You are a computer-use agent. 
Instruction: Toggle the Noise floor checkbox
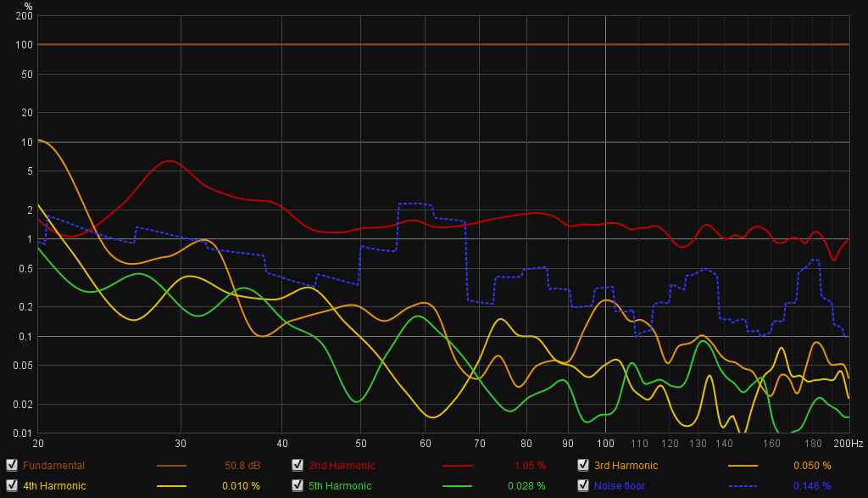click(x=583, y=485)
